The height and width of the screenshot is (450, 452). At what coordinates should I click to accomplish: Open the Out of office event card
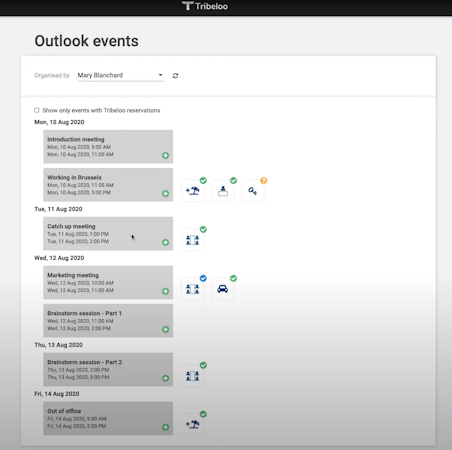pos(108,418)
